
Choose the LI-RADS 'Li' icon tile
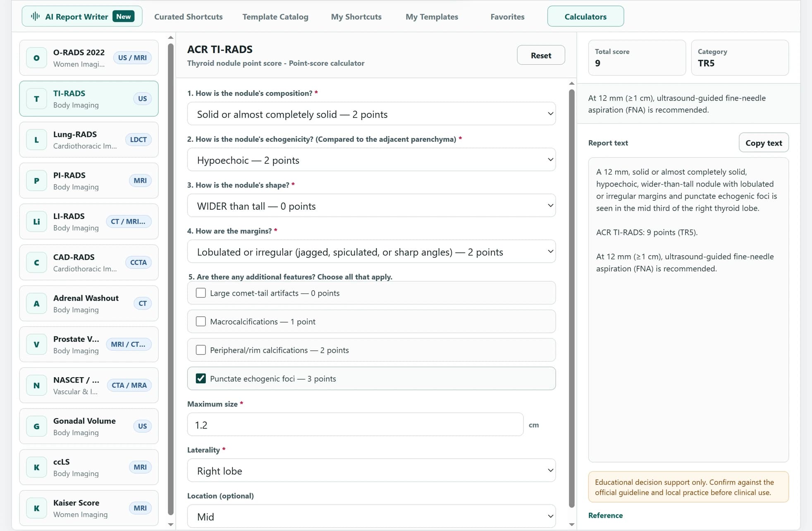click(36, 222)
